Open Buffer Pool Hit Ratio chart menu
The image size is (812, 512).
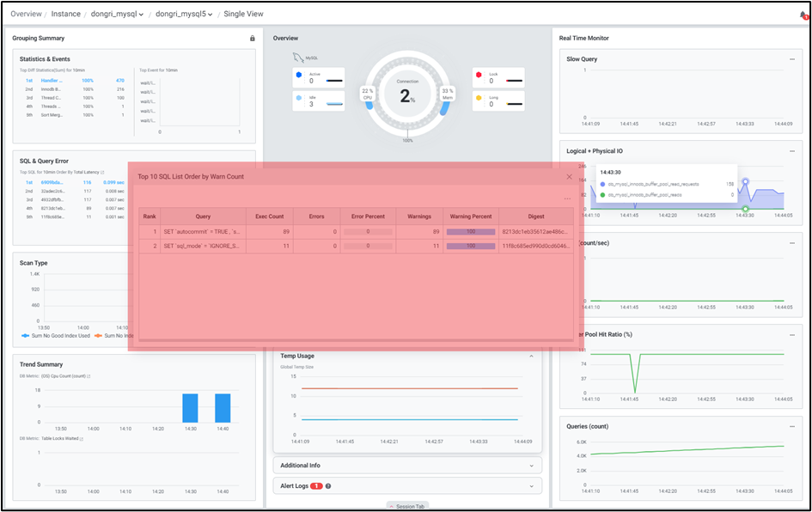tap(791, 334)
